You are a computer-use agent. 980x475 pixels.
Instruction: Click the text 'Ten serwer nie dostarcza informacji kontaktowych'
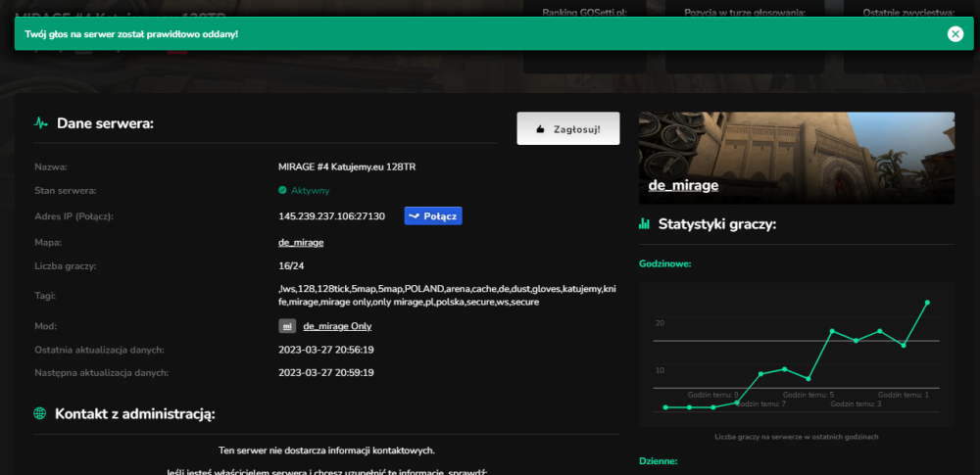[x=326, y=450]
